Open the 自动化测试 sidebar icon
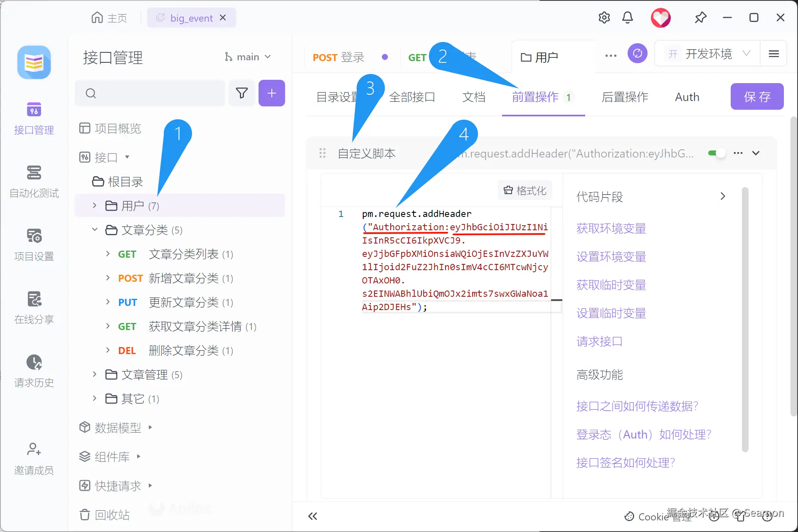This screenshot has height=532, width=798. click(34, 173)
